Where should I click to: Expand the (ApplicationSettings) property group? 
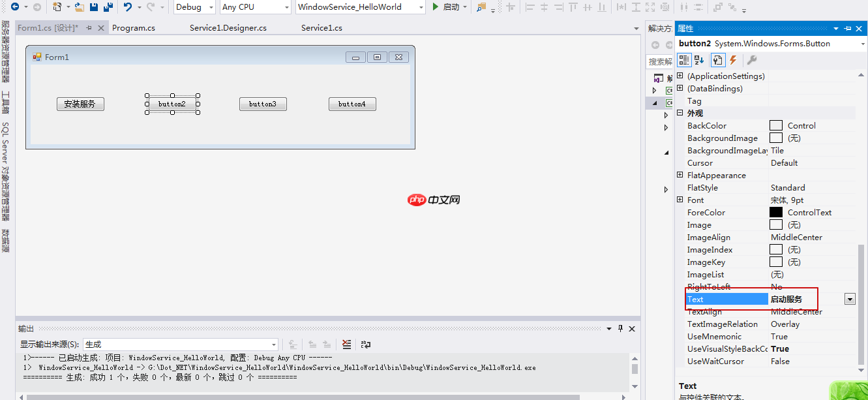[680, 76]
